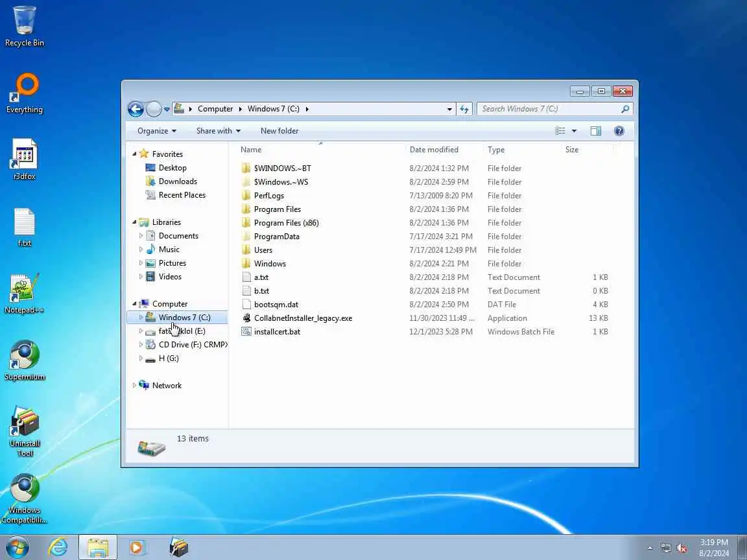Click the Windows Explorer taskbar button
The image size is (747, 560).
(98, 548)
